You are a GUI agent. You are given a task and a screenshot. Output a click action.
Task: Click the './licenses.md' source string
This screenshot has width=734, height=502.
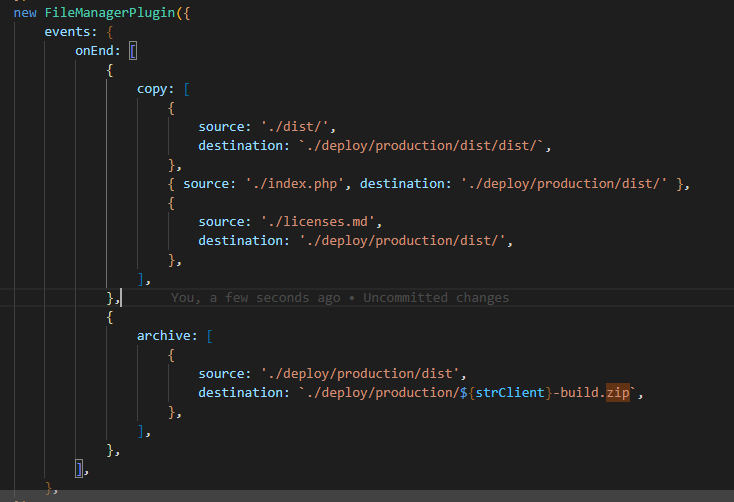coord(318,221)
